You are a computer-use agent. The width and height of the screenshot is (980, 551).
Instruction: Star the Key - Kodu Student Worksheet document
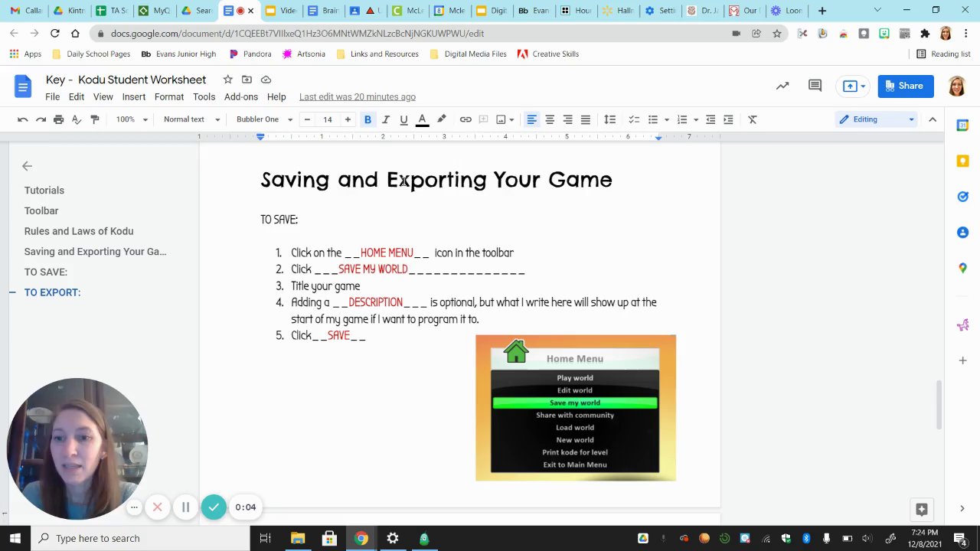227,80
